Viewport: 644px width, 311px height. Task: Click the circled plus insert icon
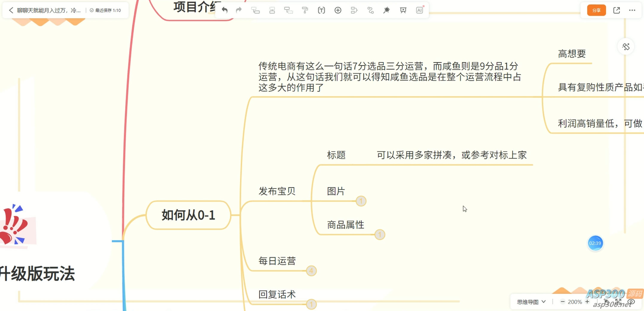[338, 10]
